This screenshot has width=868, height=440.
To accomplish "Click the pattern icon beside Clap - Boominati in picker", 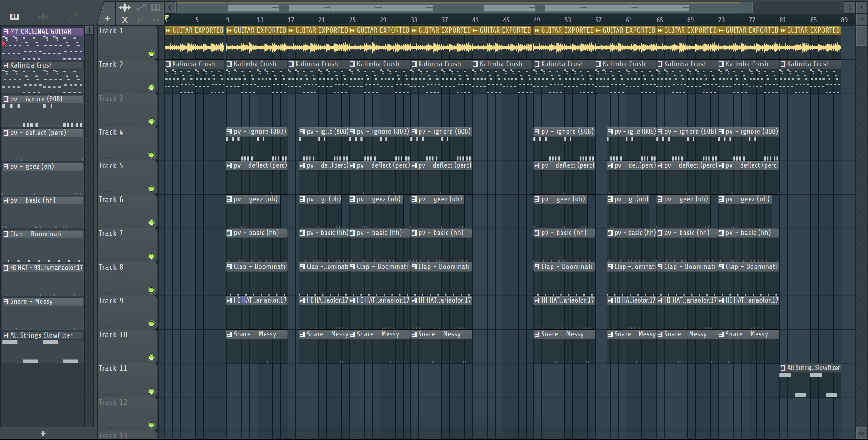I will pos(6,234).
